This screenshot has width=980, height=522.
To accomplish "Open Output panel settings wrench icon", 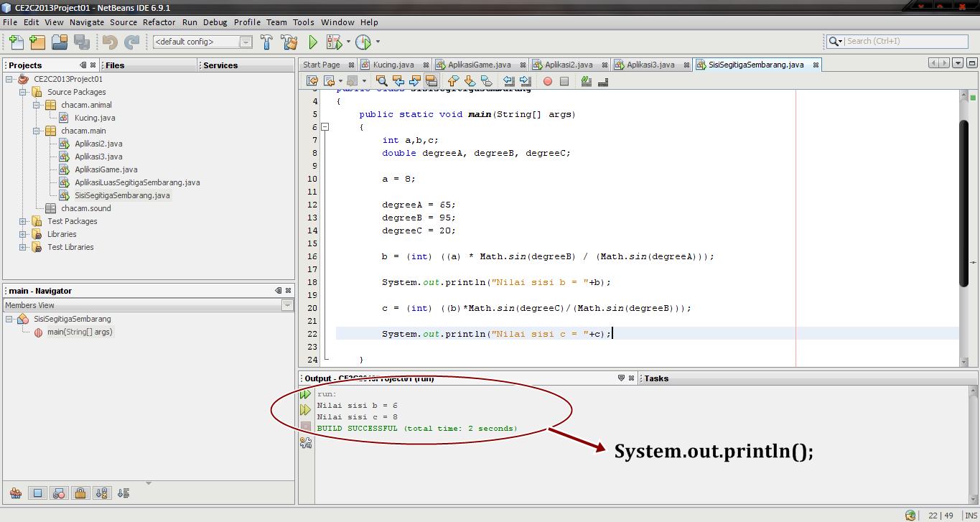I will [306, 443].
